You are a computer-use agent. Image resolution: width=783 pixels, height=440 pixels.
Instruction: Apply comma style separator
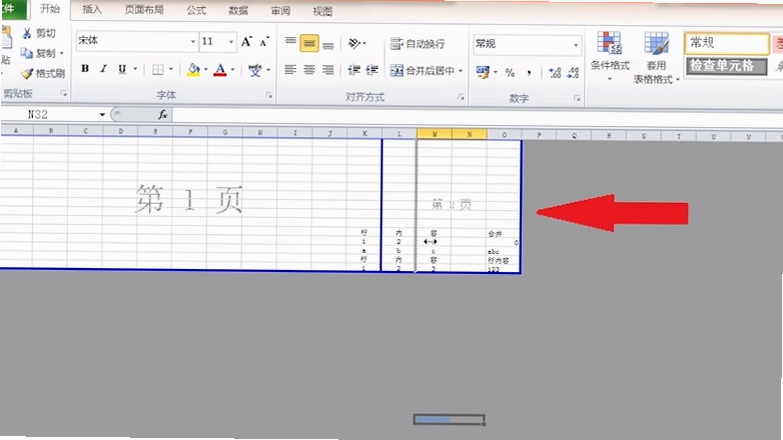[x=529, y=73]
